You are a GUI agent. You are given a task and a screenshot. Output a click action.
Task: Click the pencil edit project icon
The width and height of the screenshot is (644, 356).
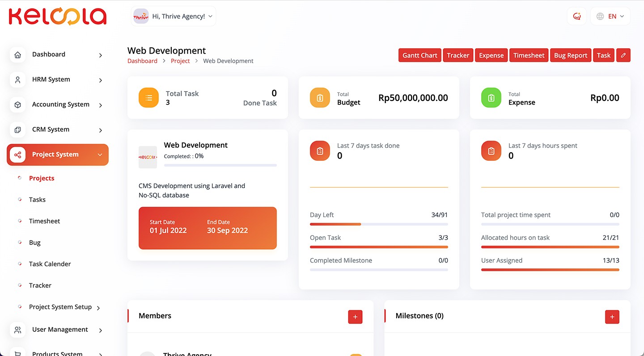click(623, 55)
